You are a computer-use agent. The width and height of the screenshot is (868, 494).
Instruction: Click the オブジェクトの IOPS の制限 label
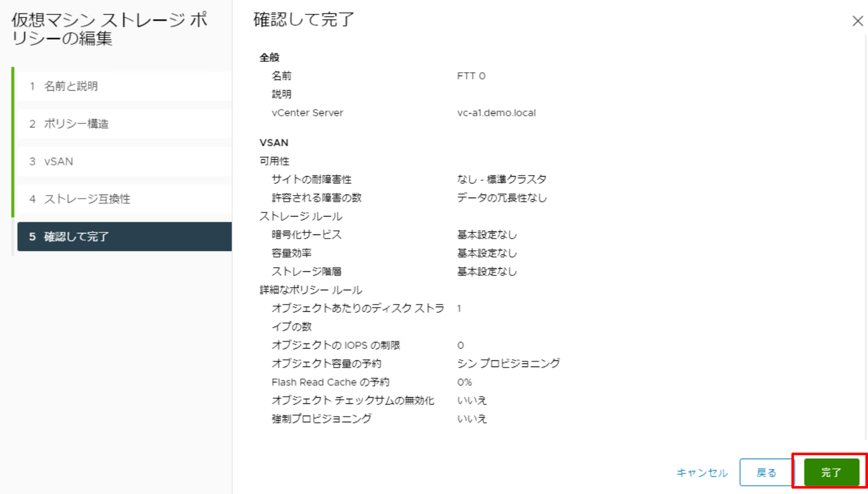(336, 345)
